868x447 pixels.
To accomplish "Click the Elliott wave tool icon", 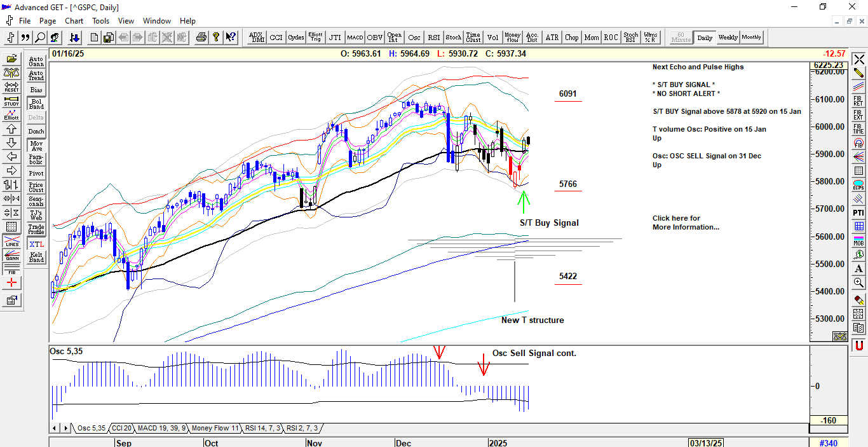I will tap(11, 114).
